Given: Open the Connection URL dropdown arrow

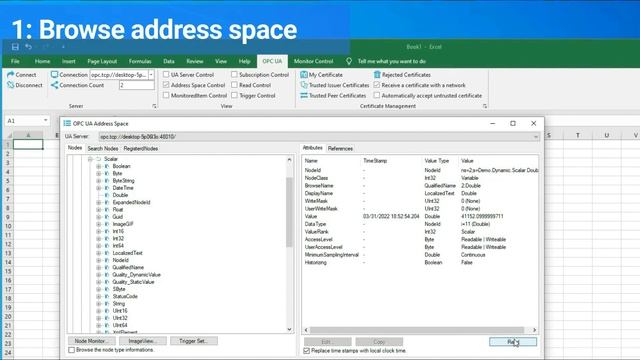Looking at the screenshot, I should 151,75.
